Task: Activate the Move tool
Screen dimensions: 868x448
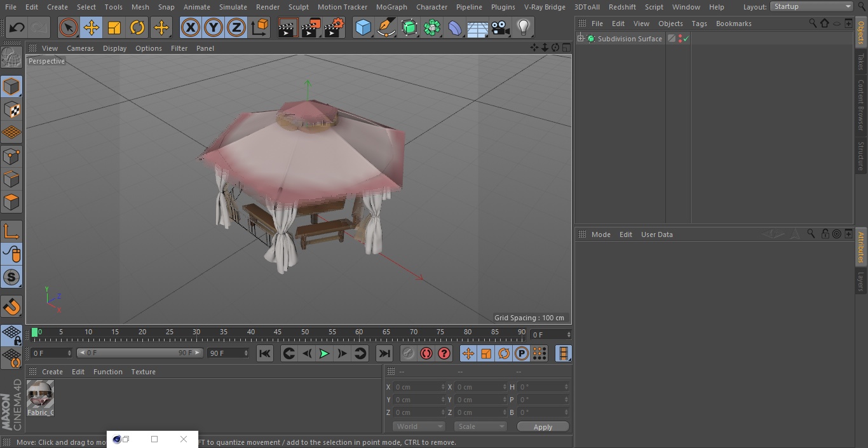Action: point(92,27)
